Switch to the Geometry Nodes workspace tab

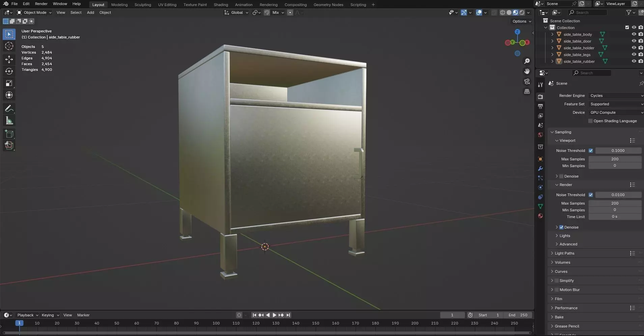pos(328,5)
